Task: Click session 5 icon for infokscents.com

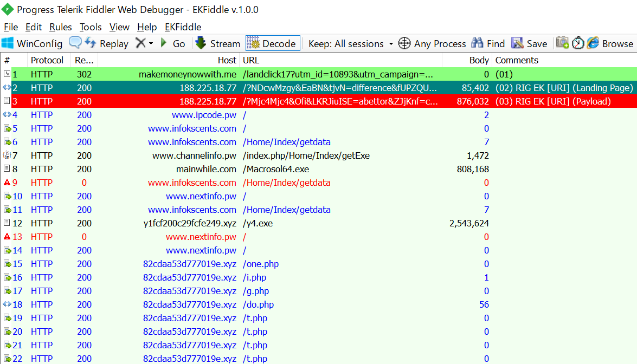Action: coord(7,128)
